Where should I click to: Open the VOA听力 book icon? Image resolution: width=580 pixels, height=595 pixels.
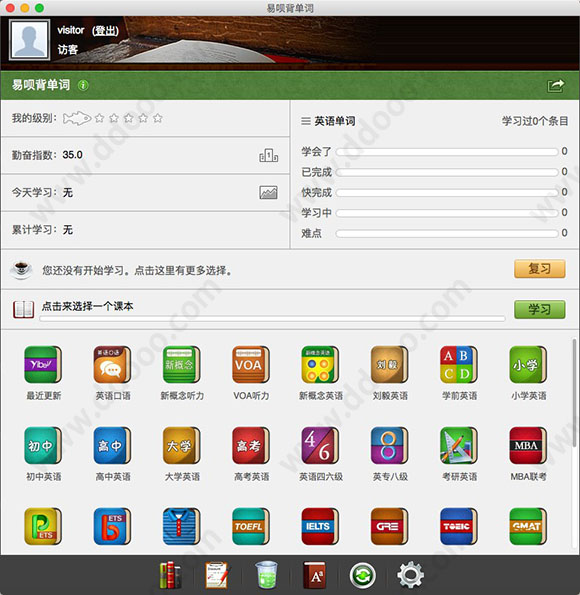click(x=251, y=364)
